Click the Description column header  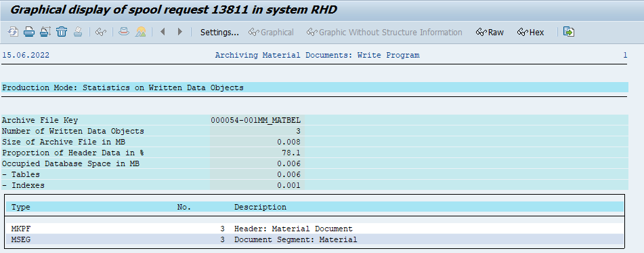(x=261, y=207)
